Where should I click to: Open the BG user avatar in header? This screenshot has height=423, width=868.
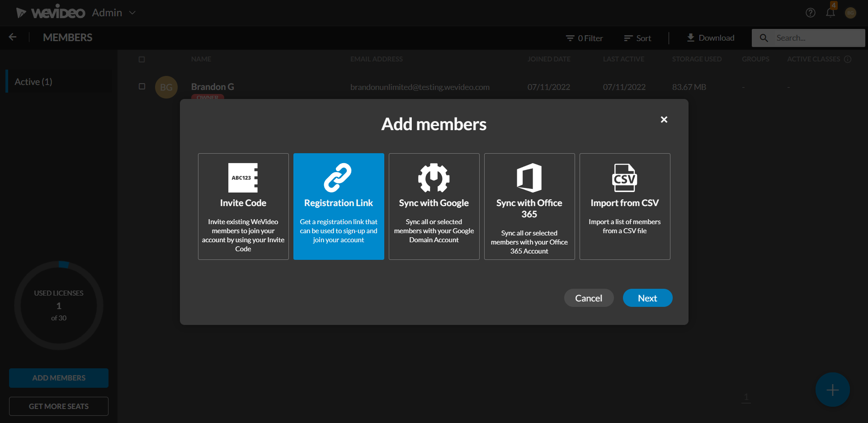click(x=850, y=13)
